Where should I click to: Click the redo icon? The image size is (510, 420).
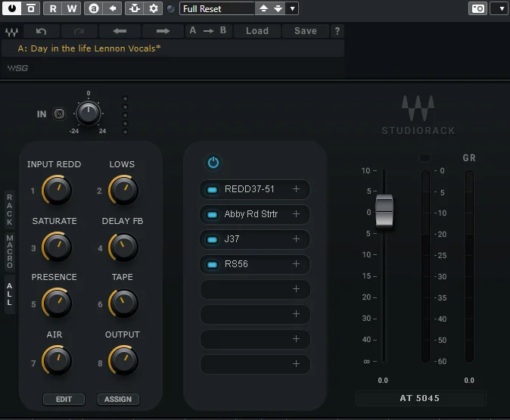79,31
